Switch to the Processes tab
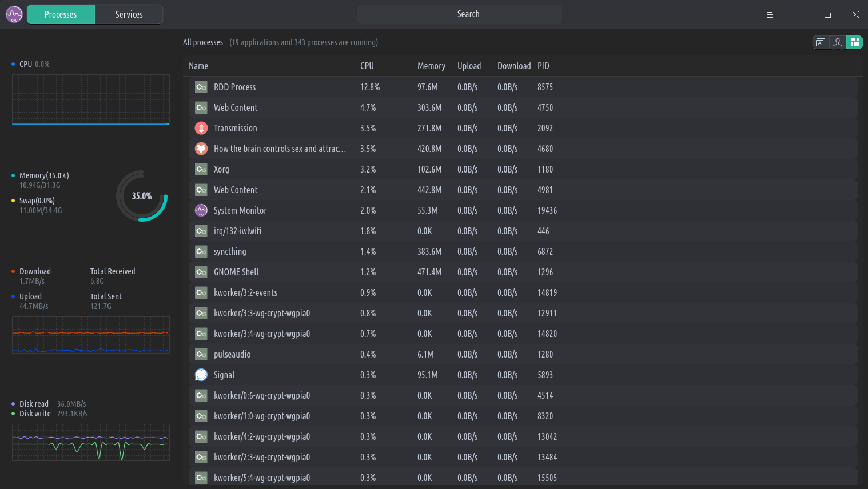This screenshot has height=489, width=868. 61,14
